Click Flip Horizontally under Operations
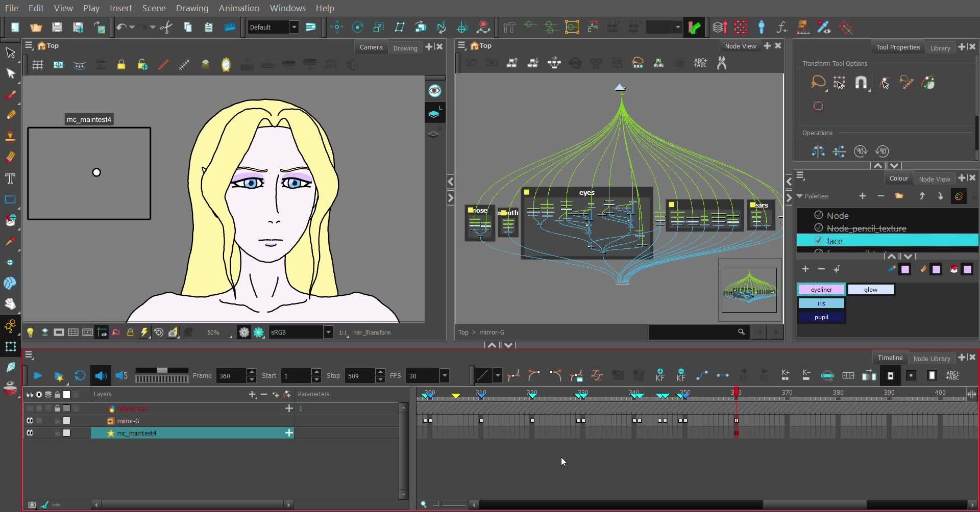The height and width of the screenshot is (512, 980). pos(818,151)
